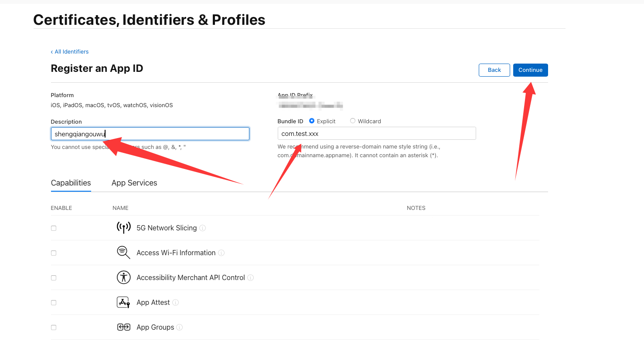Click into the Bundle ID text field
Viewport: 644px width, 341px height.
(377, 134)
